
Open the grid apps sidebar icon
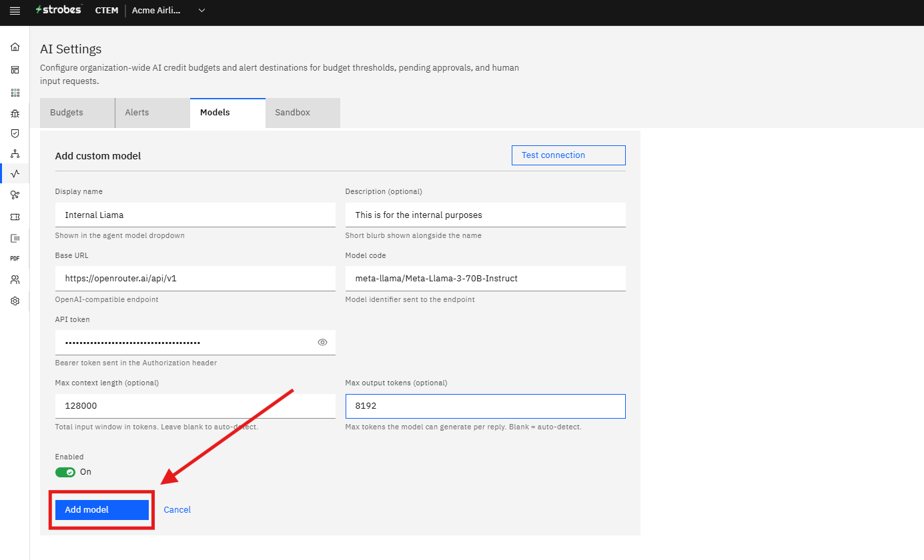15,93
